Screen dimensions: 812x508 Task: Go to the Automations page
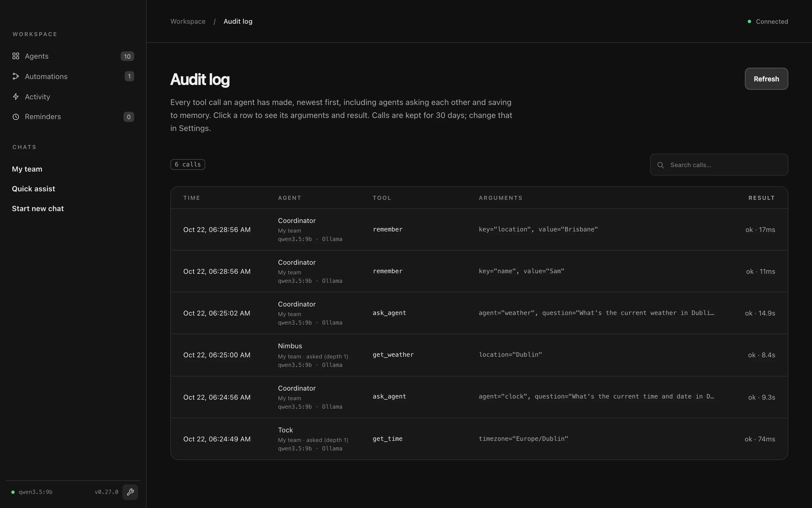pos(73,76)
